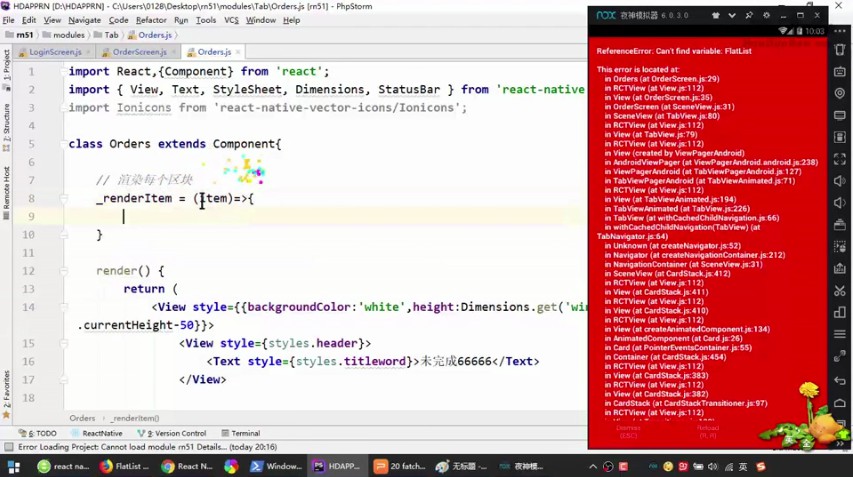Open Nox virtual location icon
This screenshot has height=477, width=853.
[x=839, y=93]
